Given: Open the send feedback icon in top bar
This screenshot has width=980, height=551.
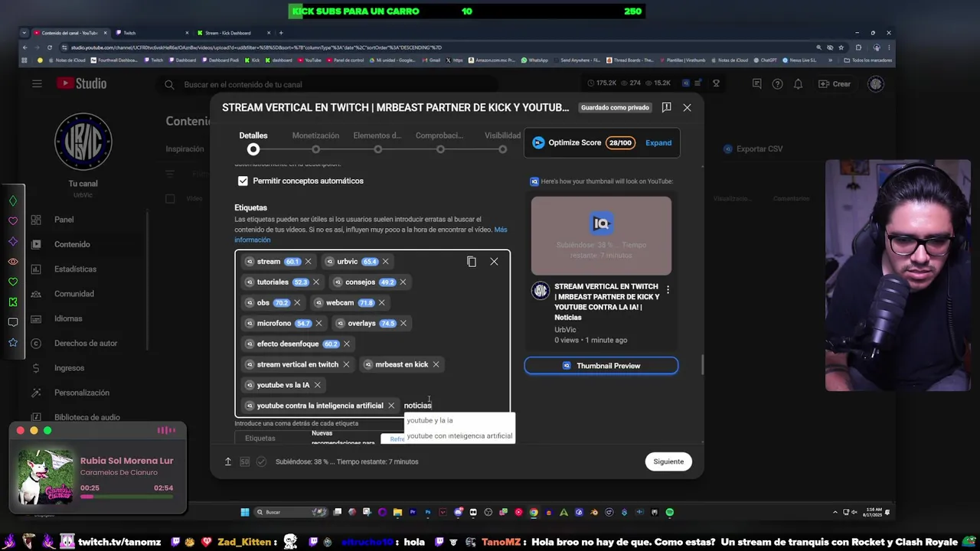Looking at the screenshot, I should click(x=757, y=84).
